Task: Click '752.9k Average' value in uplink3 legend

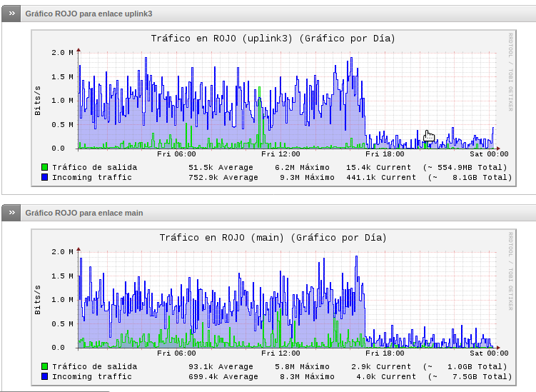Action: pos(223,177)
